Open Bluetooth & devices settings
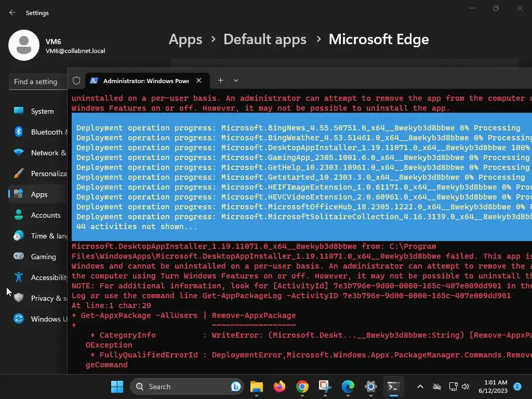The image size is (532, 399). point(37,132)
